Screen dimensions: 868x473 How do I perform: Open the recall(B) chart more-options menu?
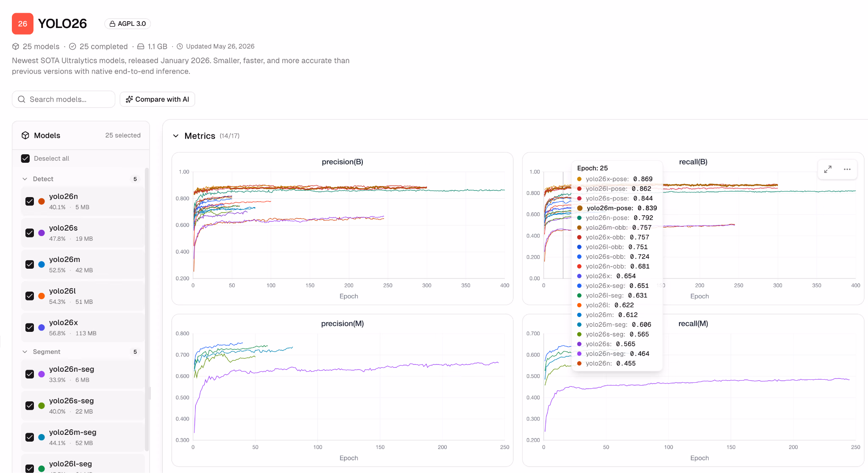tap(847, 169)
